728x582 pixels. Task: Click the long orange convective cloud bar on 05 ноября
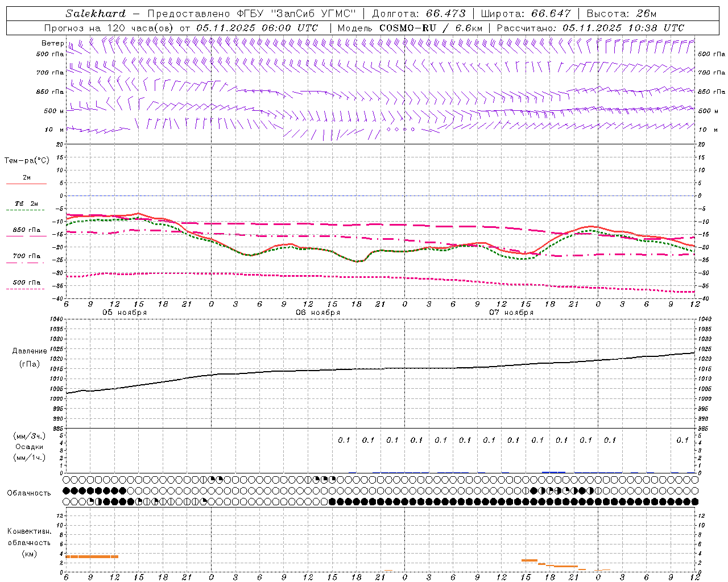point(92,556)
